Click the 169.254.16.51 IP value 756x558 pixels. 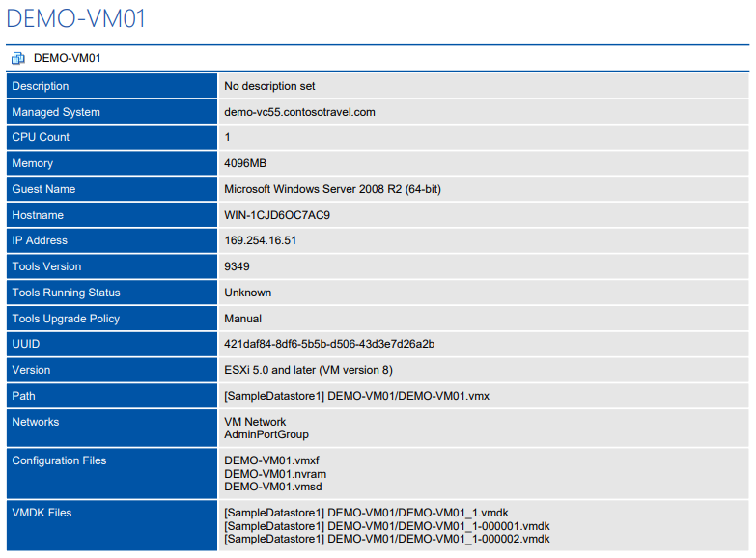261,240
